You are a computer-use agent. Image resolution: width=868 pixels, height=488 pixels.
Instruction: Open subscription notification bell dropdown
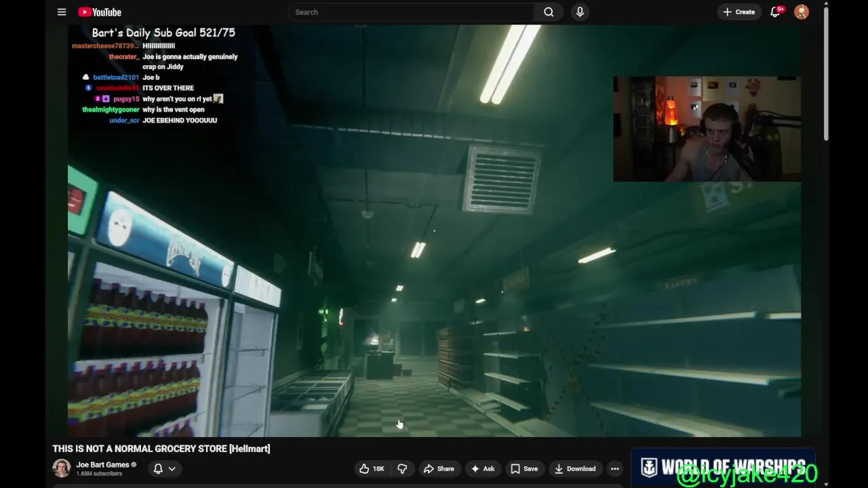[x=164, y=468]
